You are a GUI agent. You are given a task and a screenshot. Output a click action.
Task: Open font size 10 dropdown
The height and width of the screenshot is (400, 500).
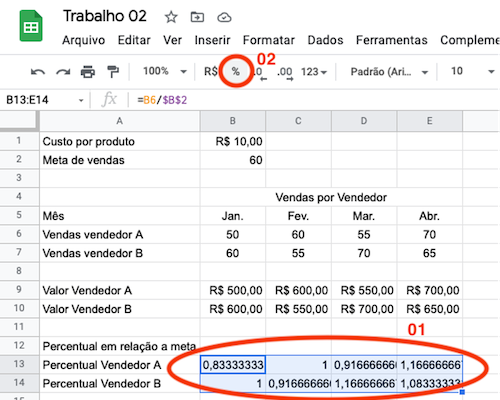pyautogui.click(x=472, y=71)
